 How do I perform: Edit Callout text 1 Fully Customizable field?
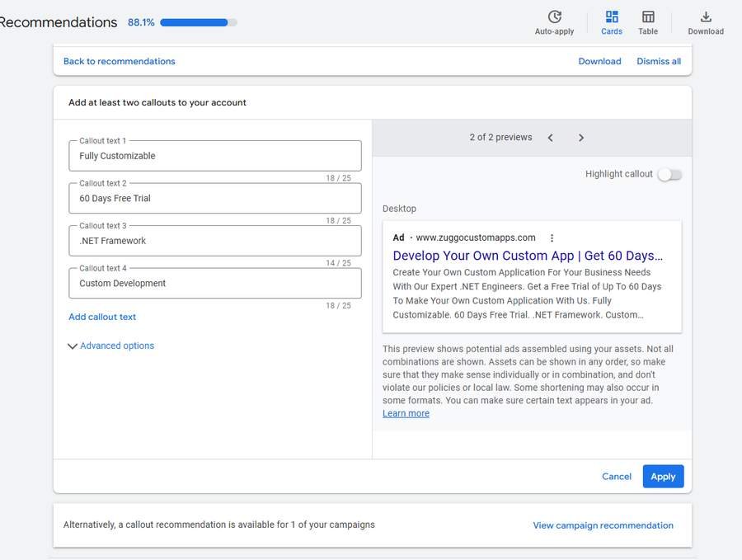click(x=215, y=156)
